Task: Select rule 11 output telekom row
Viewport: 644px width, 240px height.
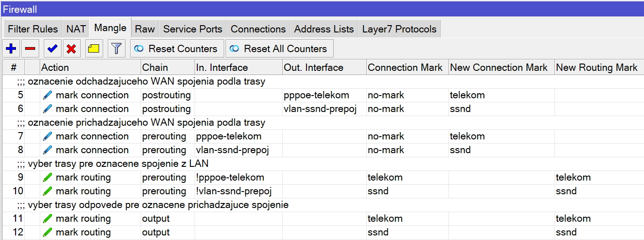Action: pos(228,219)
